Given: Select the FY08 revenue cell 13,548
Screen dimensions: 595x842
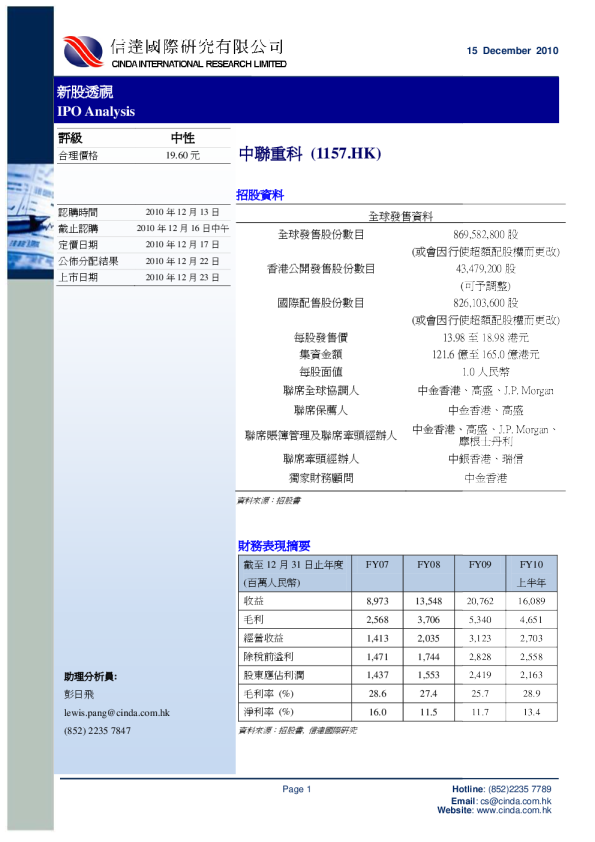Looking at the screenshot, I should pos(429,601).
